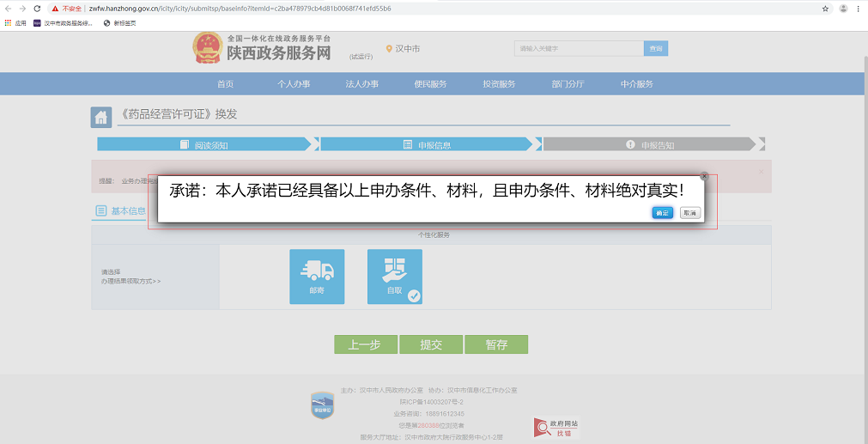This screenshot has width=868, height=444.
Task: Click the keyword search input field
Action: coord(579,49)
